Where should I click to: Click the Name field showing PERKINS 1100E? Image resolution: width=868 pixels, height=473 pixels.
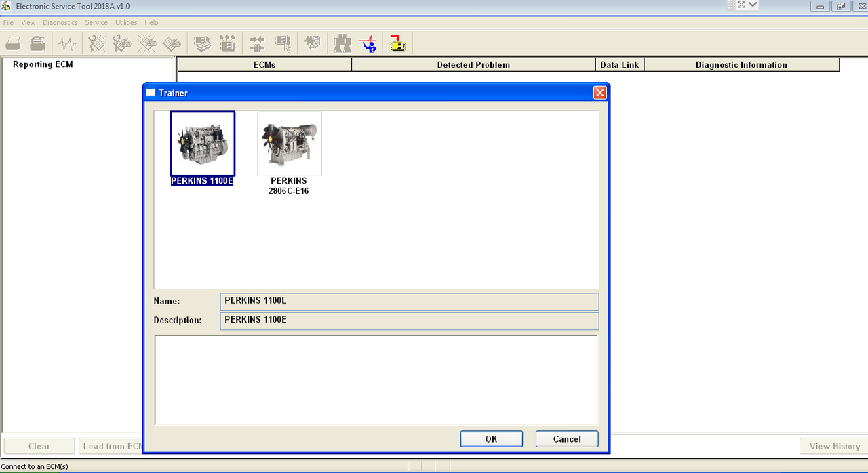[x=410, y=302]
